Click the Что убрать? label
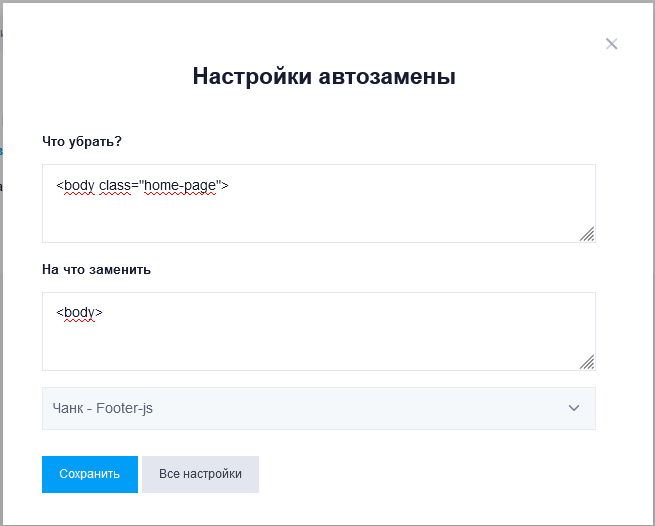The height and width of the screenshot is (526, 655). (82, 142)
